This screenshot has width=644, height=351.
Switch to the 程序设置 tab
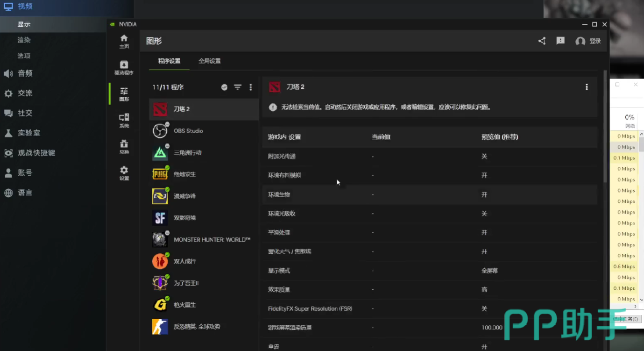pyautogui.click(x=169, y=61)
